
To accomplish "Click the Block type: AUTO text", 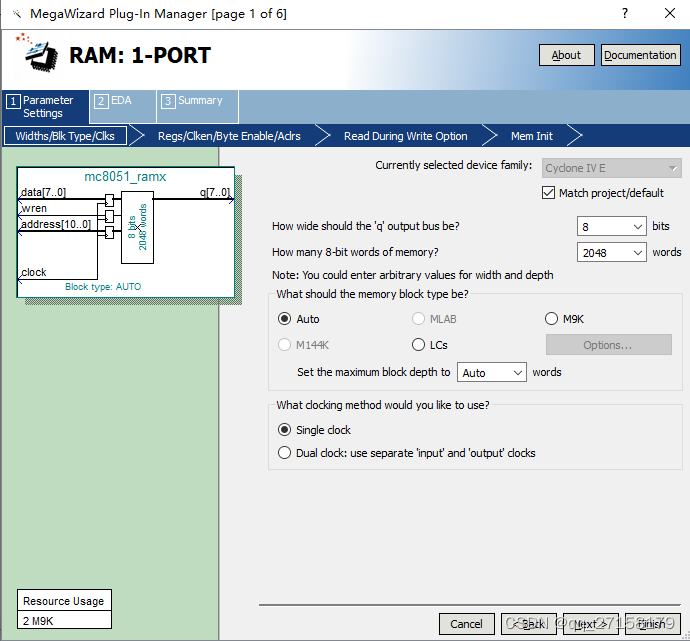I will click(x=103, y=286).
